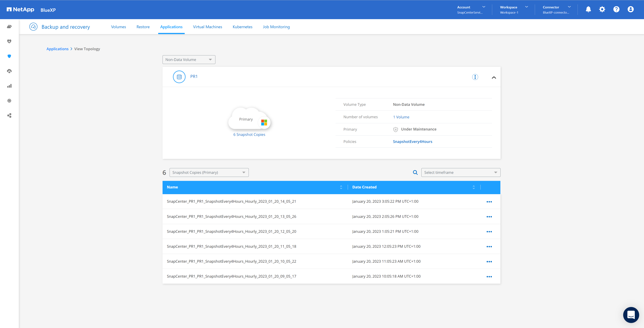Click the 6 Snapshot Copies link

click(x=249, y=135)
